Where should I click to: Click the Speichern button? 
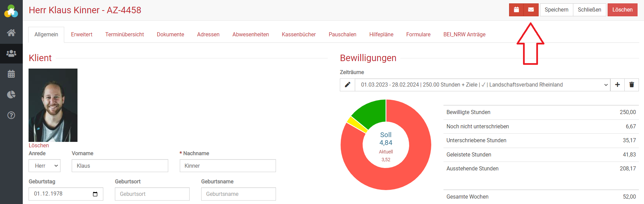[x=556, y=10]
